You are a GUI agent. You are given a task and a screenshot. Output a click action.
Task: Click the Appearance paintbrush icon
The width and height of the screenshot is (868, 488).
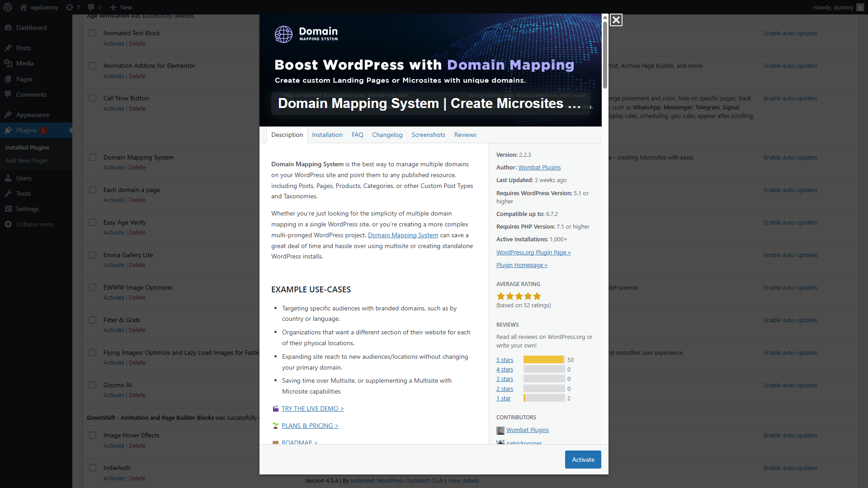click(8, 115)
